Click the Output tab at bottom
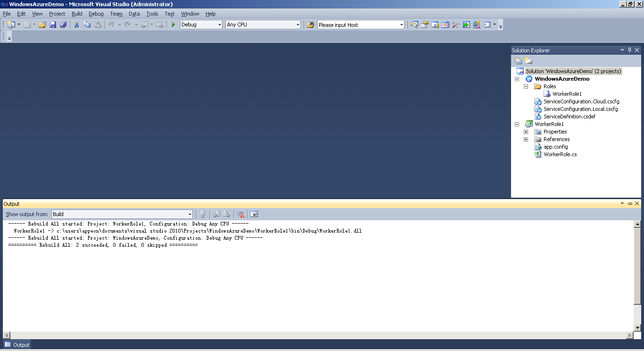 click(17, 345)
